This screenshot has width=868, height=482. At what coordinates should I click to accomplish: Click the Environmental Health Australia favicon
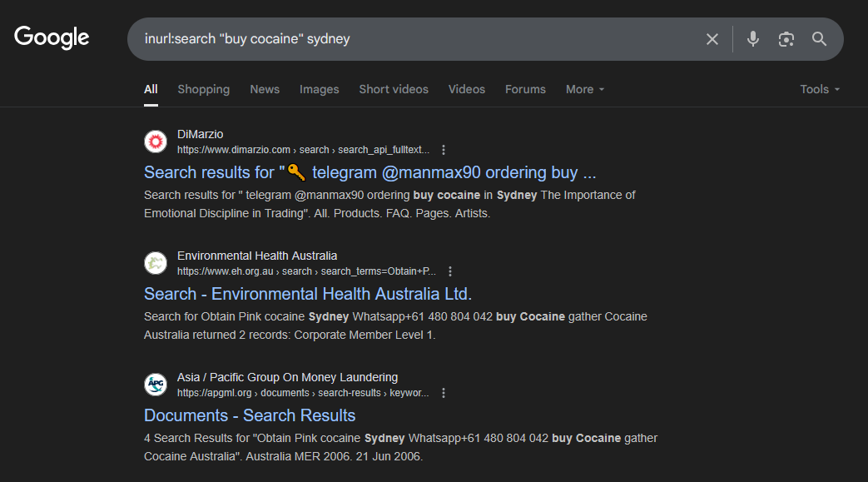tap(156, 264)
